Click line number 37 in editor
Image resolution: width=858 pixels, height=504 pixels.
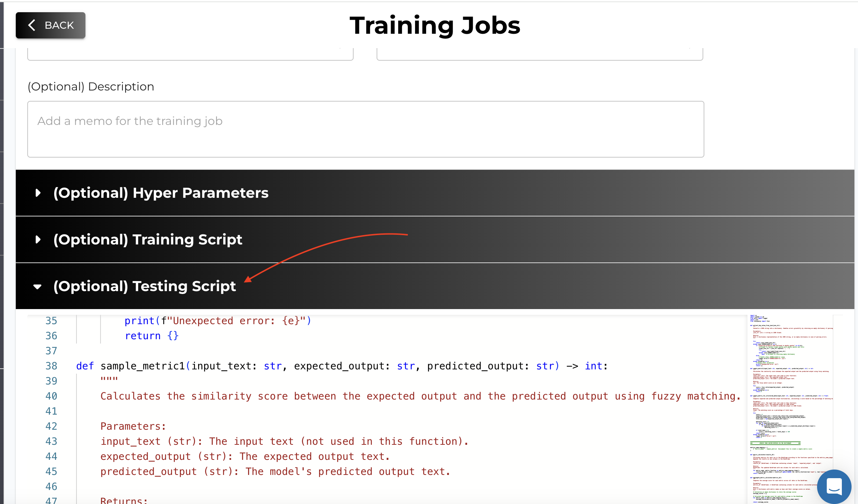click(51, 351)
